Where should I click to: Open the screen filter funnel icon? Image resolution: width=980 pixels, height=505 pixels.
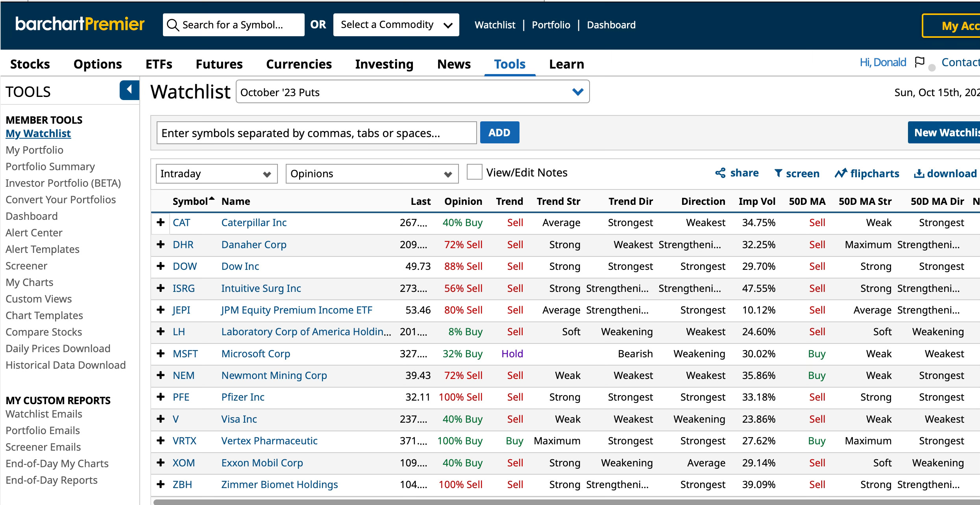[x=778, y=173]
